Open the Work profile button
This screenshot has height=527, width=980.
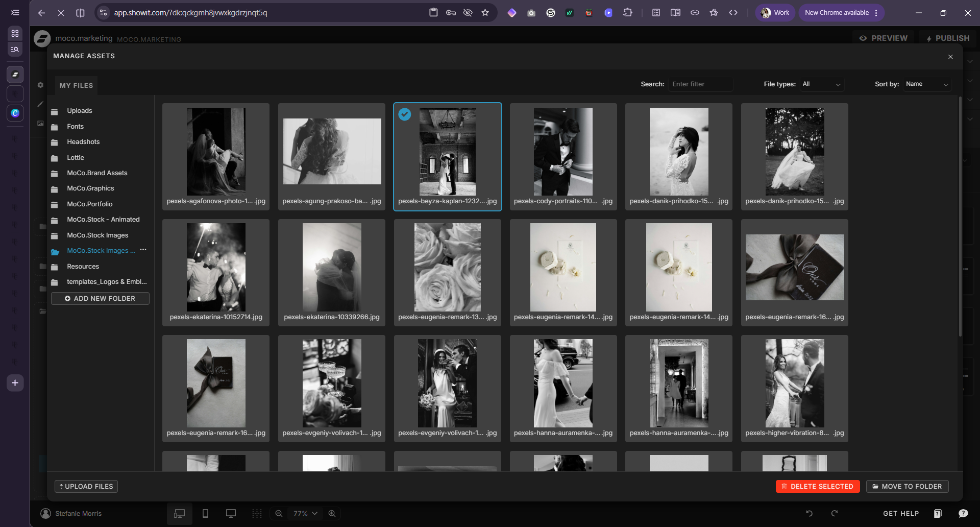[775, 13]
